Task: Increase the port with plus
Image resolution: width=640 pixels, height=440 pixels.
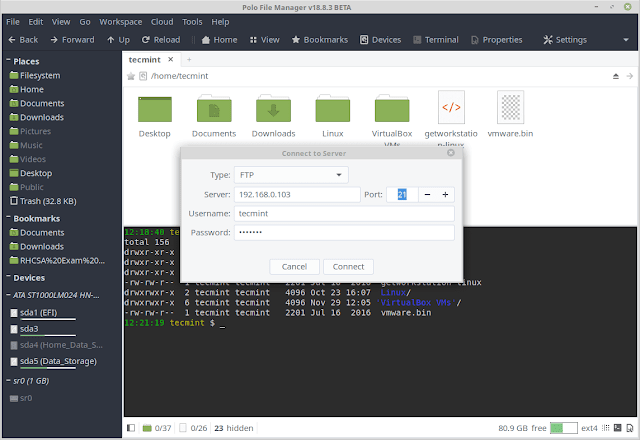Action: point(445,195)
